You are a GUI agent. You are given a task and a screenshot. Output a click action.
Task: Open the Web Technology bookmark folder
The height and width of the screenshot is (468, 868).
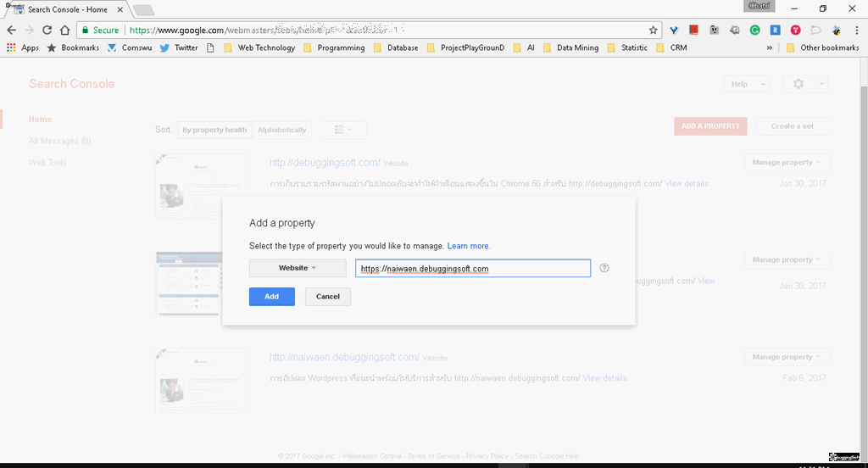pos(259,47)
